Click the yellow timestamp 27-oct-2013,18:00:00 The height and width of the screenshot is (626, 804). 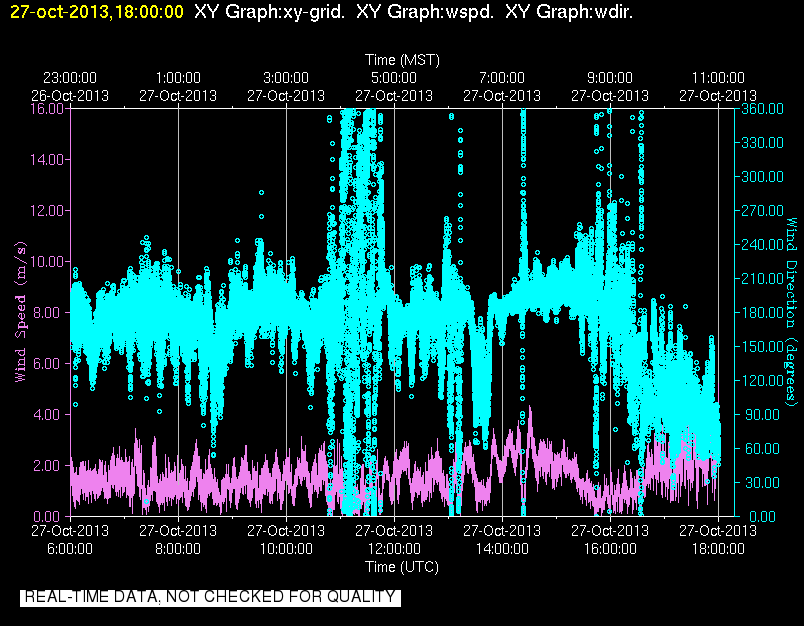point(97,11)
